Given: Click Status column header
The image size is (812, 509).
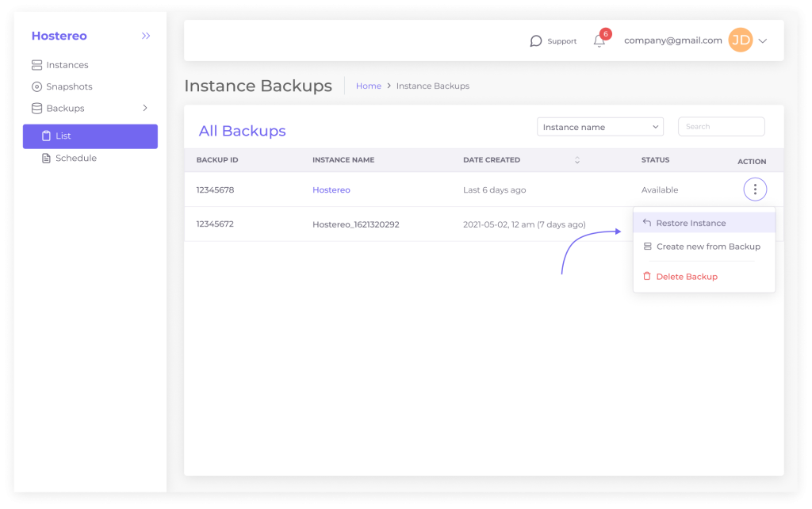Looking at the screenshot, I should [x=655, y=160].
